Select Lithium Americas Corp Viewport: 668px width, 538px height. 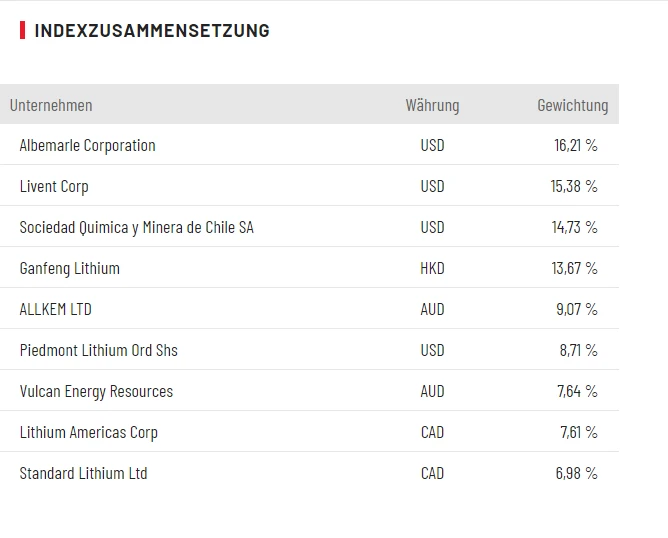point(88,432)
